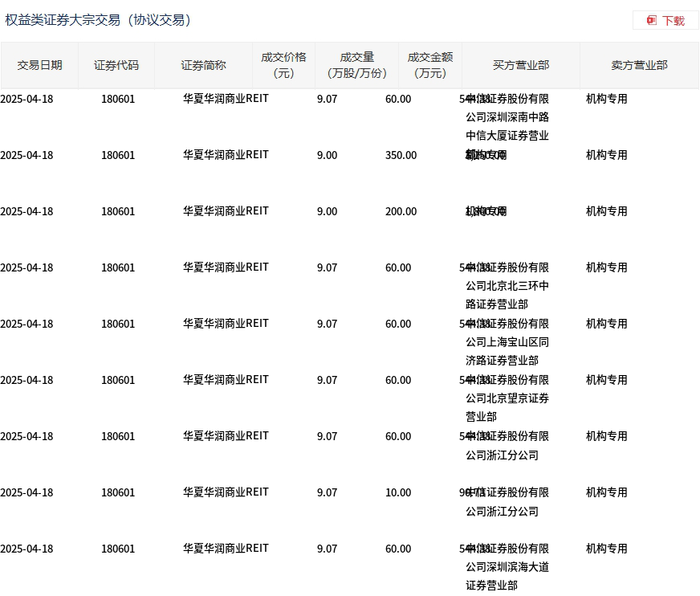Click date 2025-04-18 in the 10.00 row
Image resolution: width=700 pixels, height=596 pixels.
click(x=27, y=493)
